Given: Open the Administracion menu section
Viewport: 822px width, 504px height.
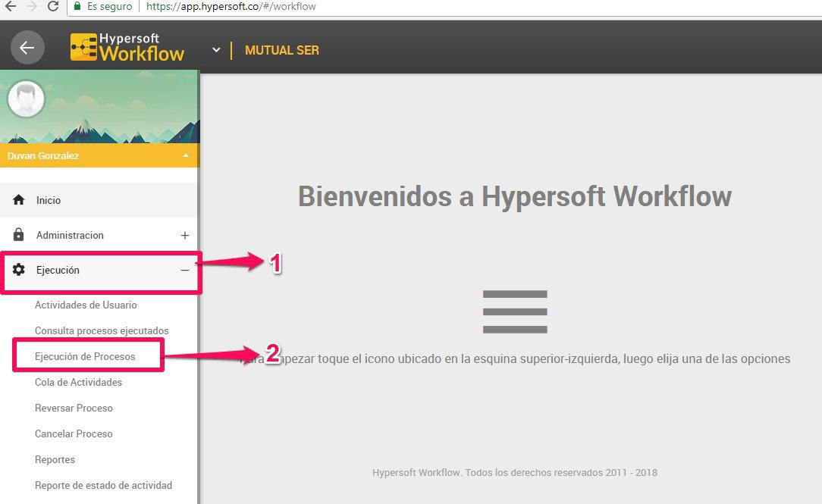Looking at the screenshot, I should pyautogui.click(x=99, y=235).
